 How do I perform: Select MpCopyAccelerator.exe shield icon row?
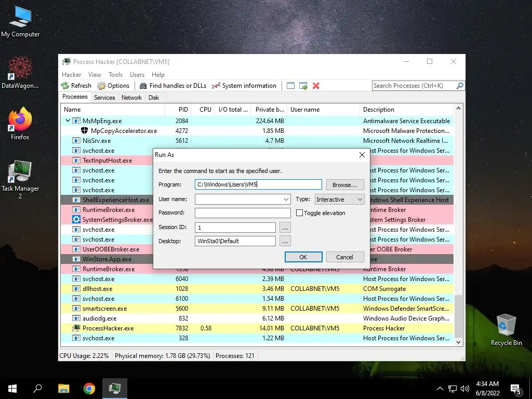[x=85, y=130]
